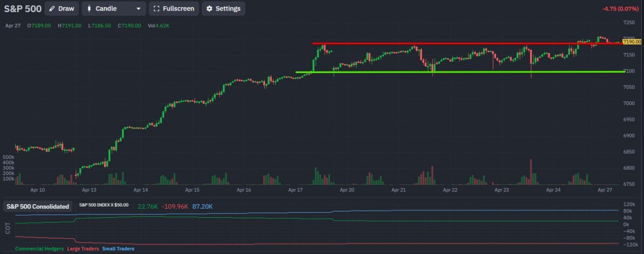Toggle Large Traders series in legend
This screenshot has width=644, height=254.
click(83, 249)
